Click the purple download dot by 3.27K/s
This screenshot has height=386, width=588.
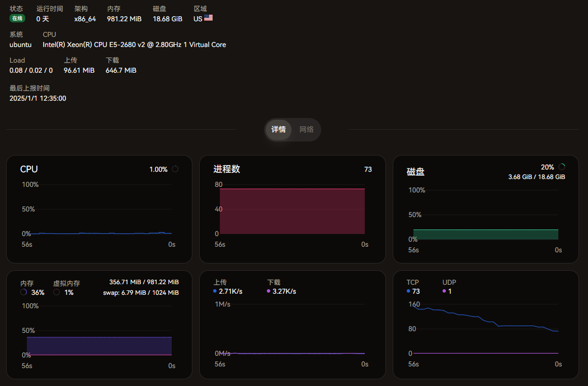coord(269,291)
